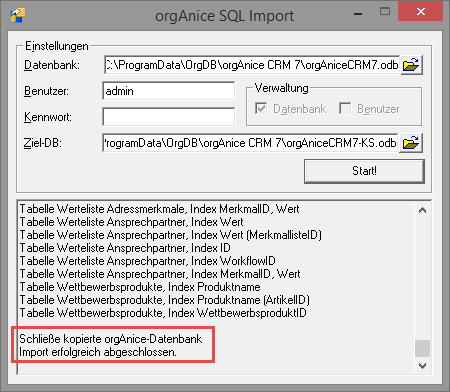Maximize the orgAnice SQL Import window

point(385,12)
